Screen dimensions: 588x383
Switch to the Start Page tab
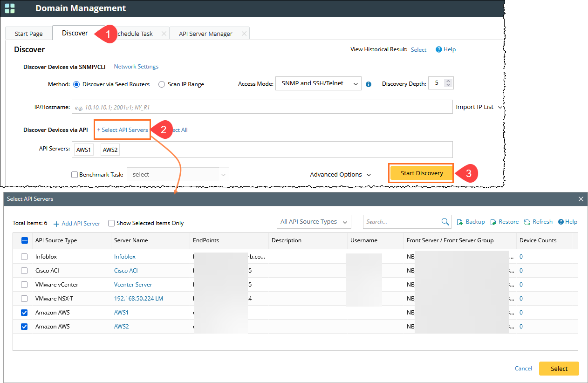(29, 33)
